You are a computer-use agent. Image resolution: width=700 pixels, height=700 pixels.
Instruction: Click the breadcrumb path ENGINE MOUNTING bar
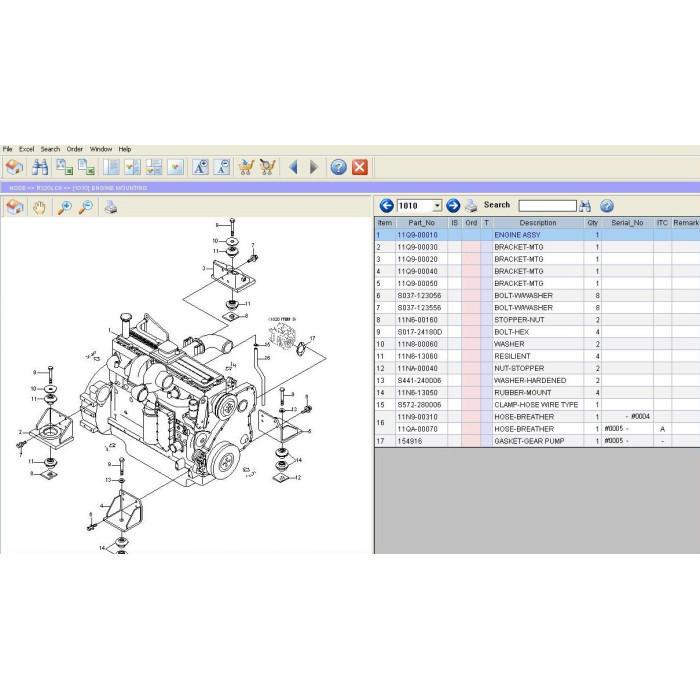(x=350, y=188)
